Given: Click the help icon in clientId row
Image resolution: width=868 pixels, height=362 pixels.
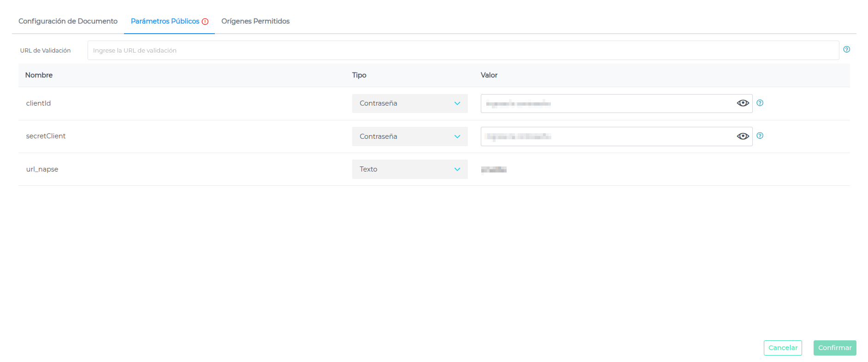Looking at the screenshot, I should point(760,103).
